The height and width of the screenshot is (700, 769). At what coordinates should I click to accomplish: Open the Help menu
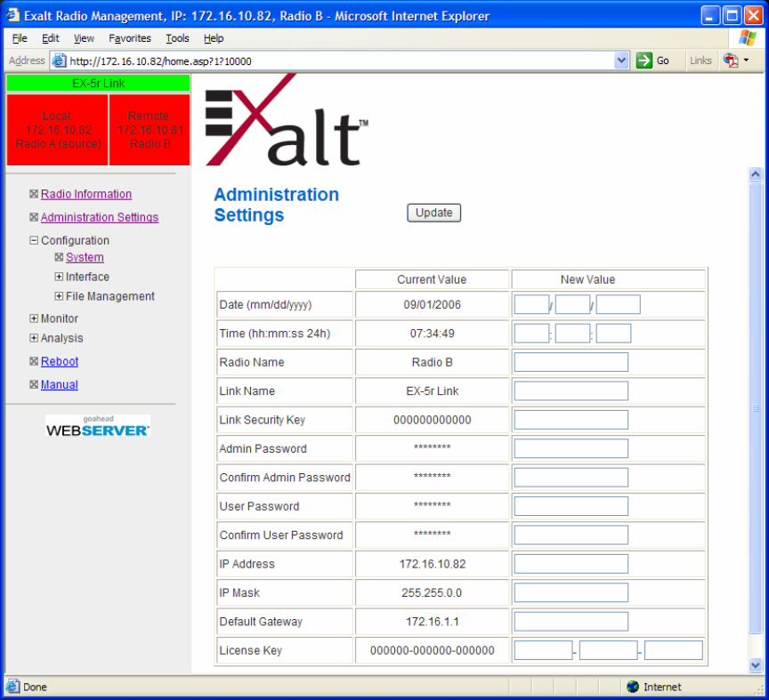point(214,38)
